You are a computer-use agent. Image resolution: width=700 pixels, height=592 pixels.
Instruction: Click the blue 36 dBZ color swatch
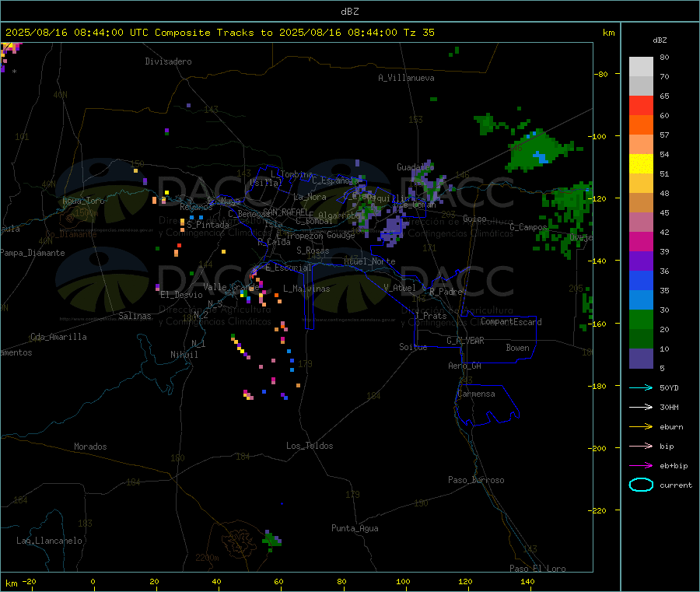[x=641, y=280]
